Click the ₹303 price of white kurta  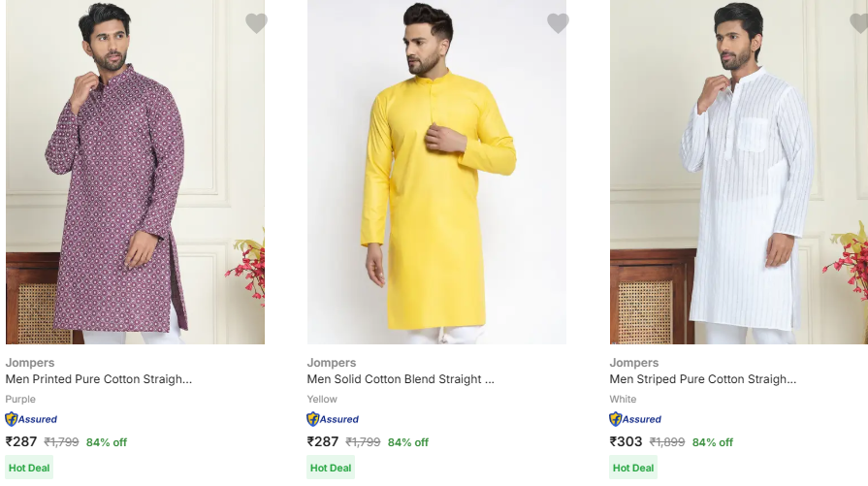pos(627,441)
